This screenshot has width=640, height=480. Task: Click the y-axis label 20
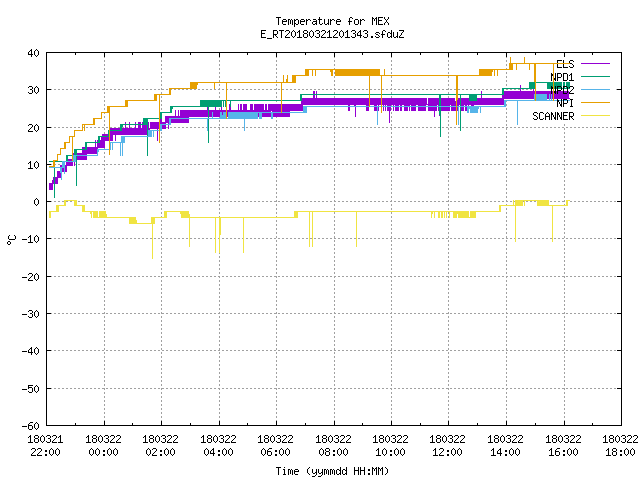pyautogui.click(x=33, y=128)
